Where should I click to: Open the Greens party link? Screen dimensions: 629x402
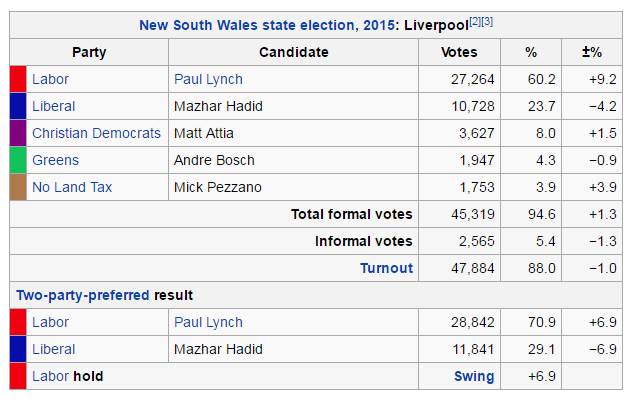(x=55, y=160)
